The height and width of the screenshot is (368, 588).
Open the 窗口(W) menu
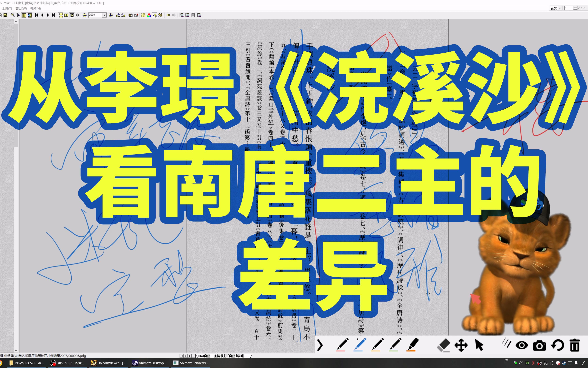point(21,8)
